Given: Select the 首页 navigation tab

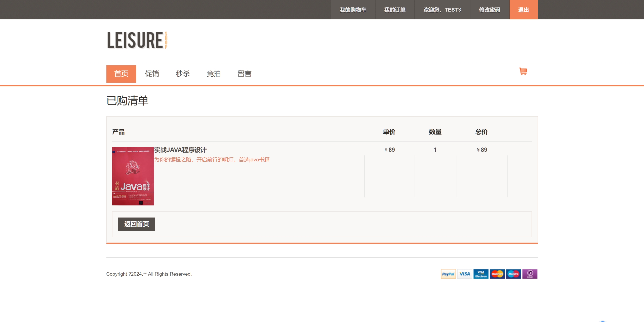Looking at the screenshot, I should click(121, 74).
